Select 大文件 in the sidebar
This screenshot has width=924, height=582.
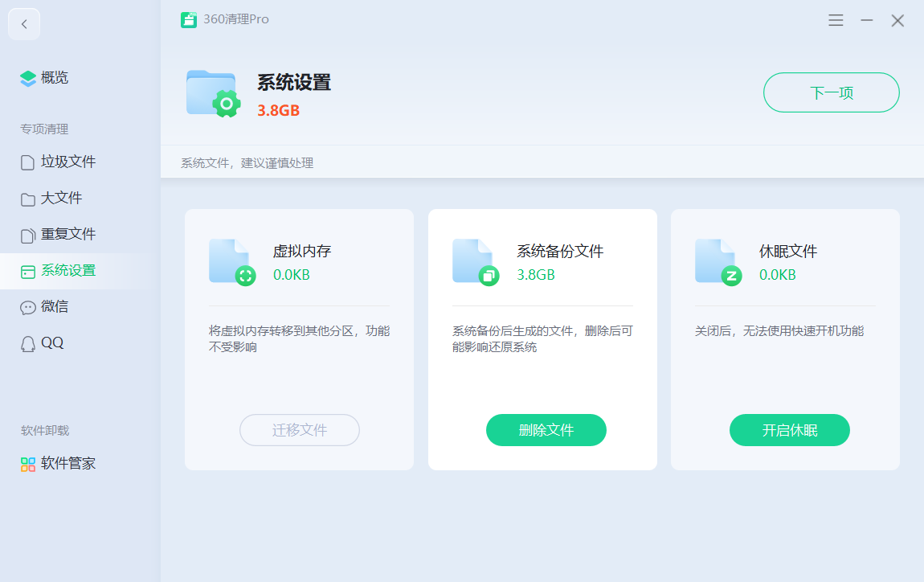[61, 199]
